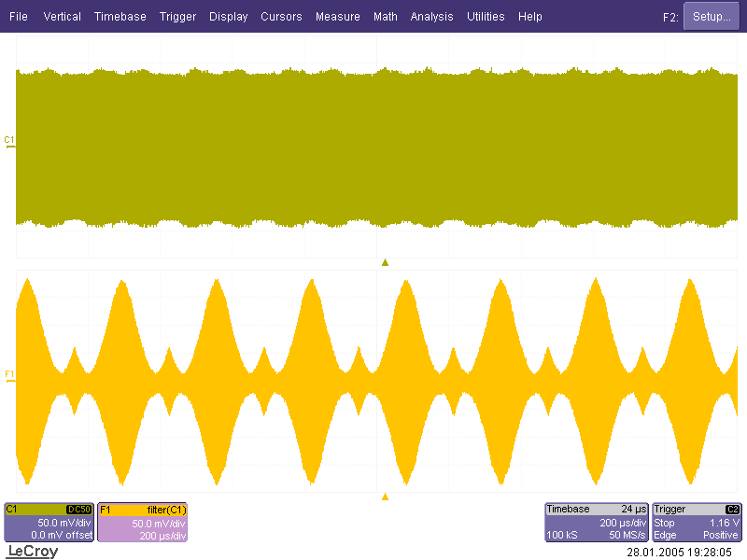Open the Trigger menu
This screenshot has width=747, height=560.
pos(177,17)
